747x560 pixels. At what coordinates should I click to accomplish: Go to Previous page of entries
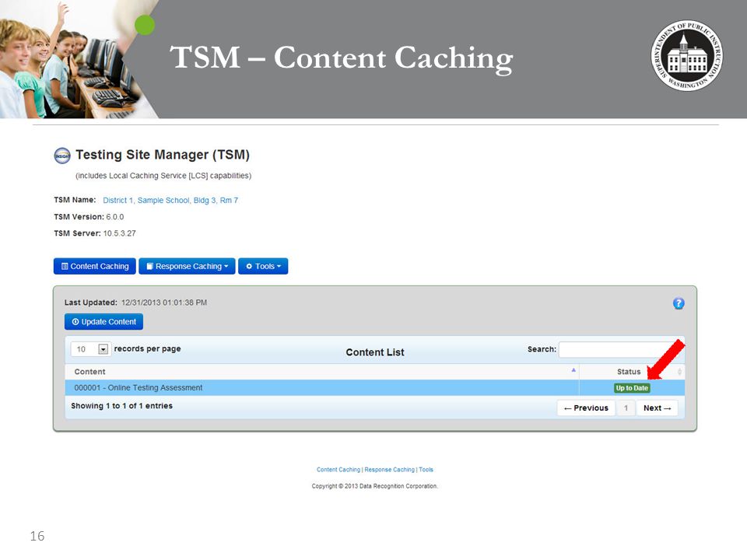(586, 408)
